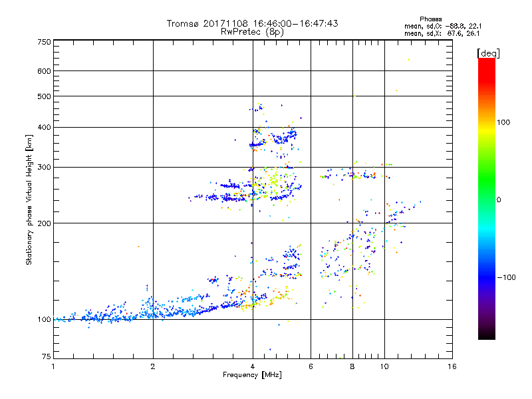Click the "Phases" statistics heading
Viewport: 532px width, 399px height.
pyautogui.click(x=430, y=19)
